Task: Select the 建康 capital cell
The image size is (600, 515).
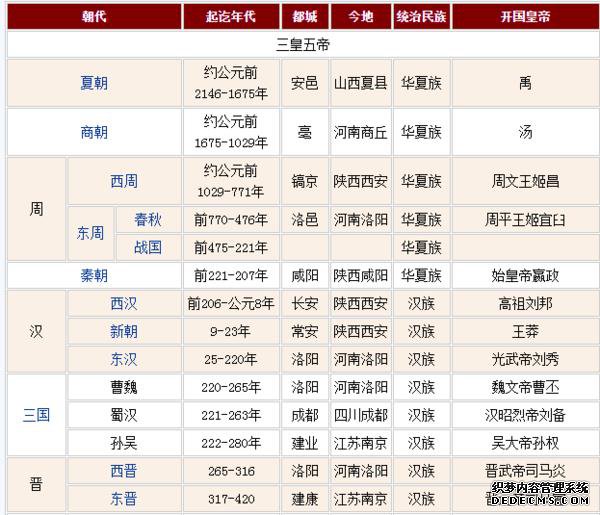Action: [x=305, y=499]
